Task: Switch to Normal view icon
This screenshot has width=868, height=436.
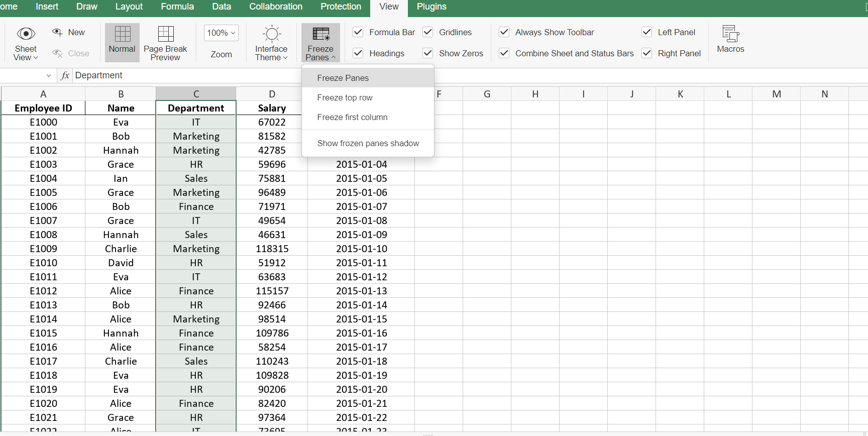Action: [x=122, y=34]
